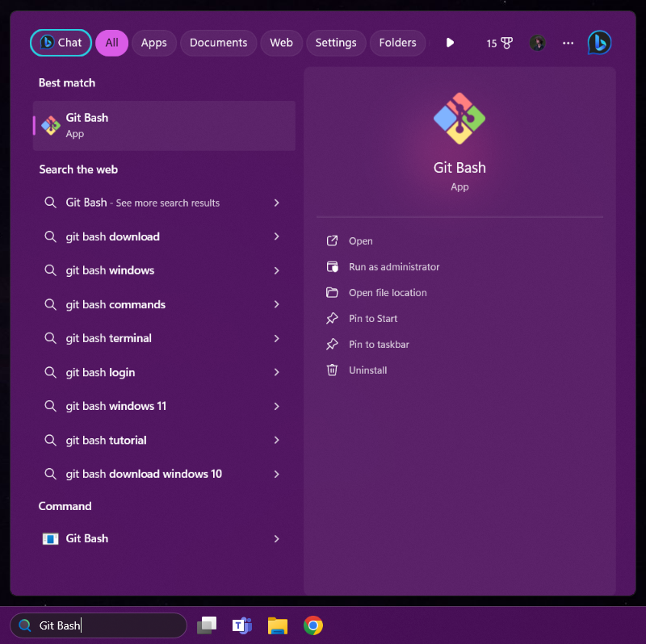646x644 pixels.
Task: Pin Git Bash to taskbar
Action: click(379, 345)
